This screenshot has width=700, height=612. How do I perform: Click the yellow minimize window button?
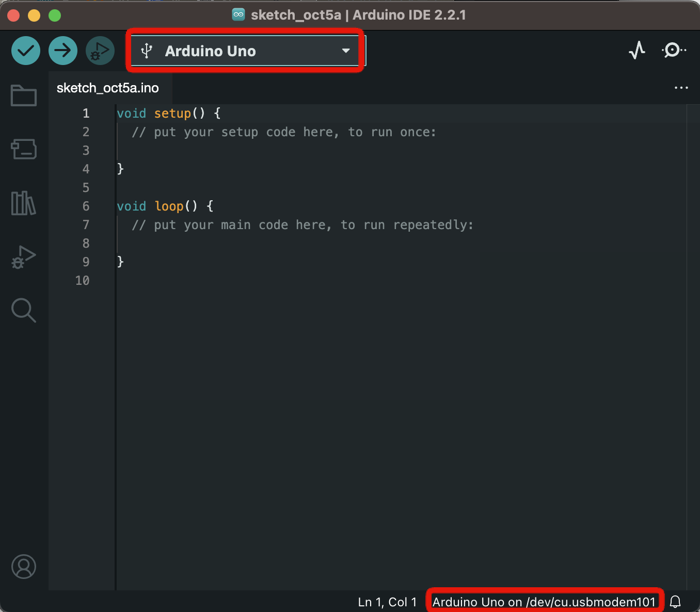[x=34, y=15]
